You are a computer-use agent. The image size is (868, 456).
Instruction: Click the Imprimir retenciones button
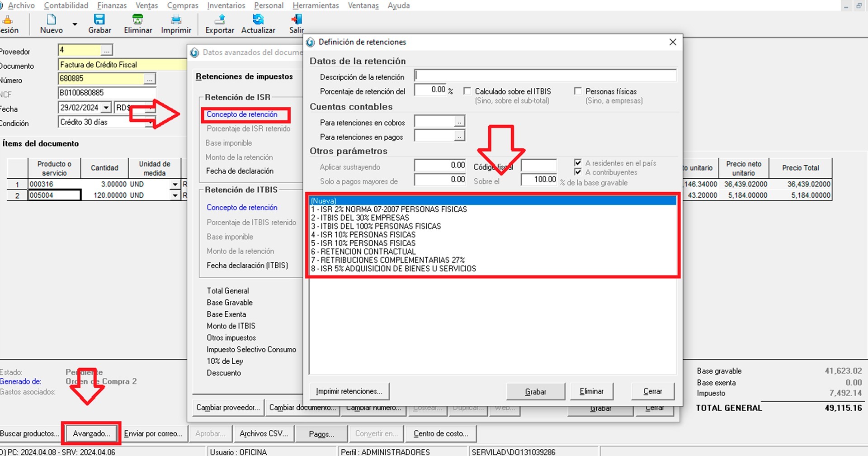pos(349,391)
